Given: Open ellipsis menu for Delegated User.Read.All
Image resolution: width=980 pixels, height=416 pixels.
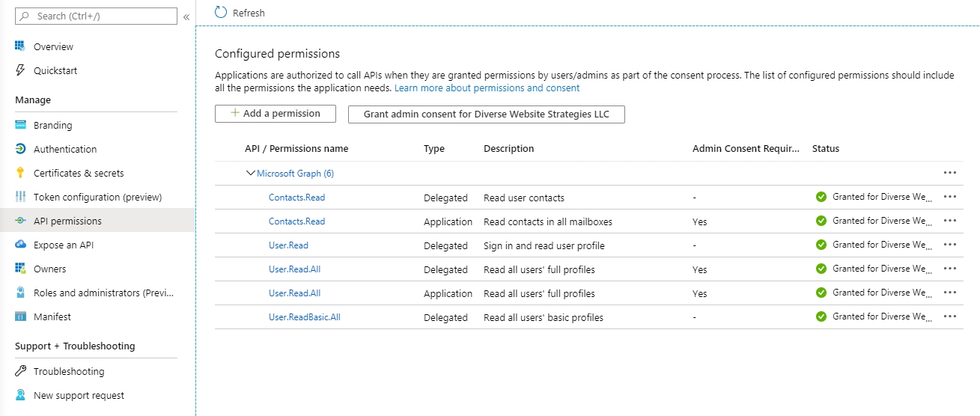Looking at the screenshot, I should pyautogui.click(x=950, y=269).
